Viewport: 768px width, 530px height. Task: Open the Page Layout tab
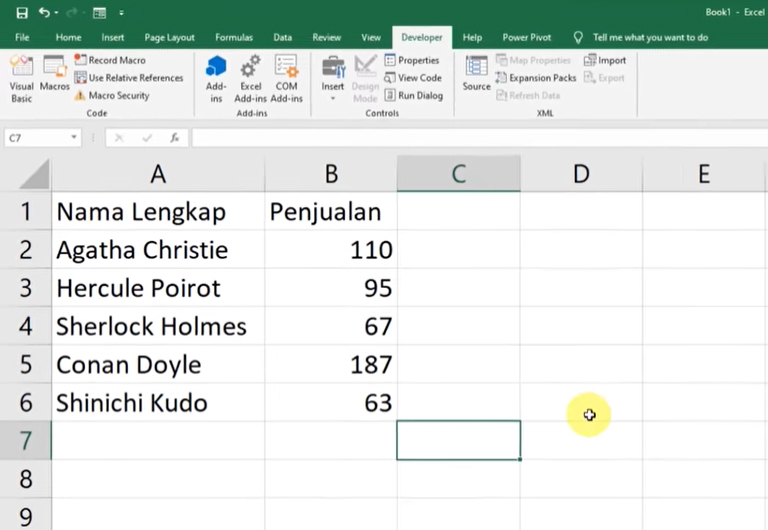tap(169, 37)
